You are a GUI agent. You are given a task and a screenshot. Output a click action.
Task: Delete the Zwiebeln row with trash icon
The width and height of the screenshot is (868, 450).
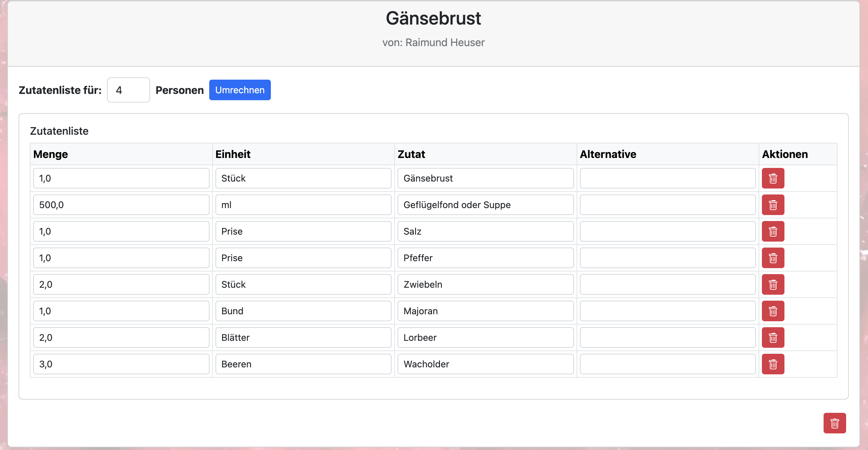(x=773, y=284)
